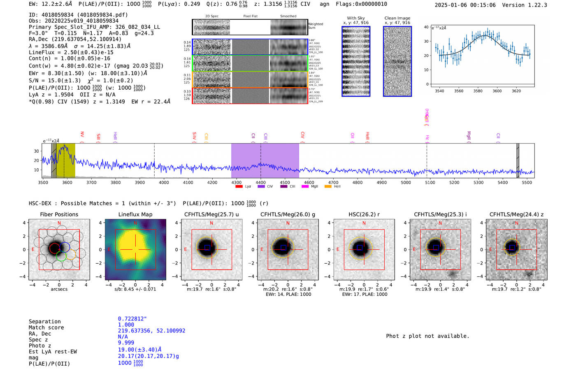Select the green-outlined 2D spectrum row
The width and height of the screenshot is (576, 392).
point(250,63)
